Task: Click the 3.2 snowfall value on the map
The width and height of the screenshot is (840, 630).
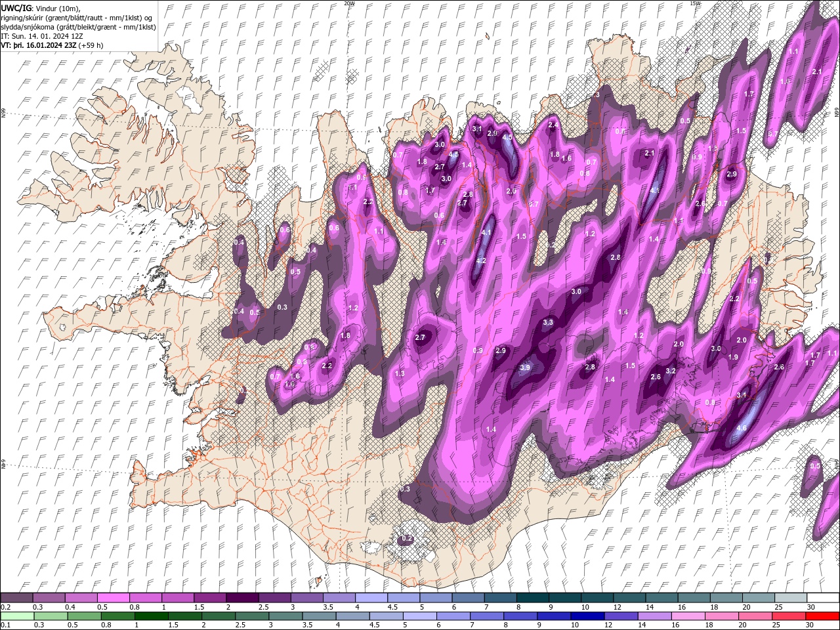Action: (671, 371)
